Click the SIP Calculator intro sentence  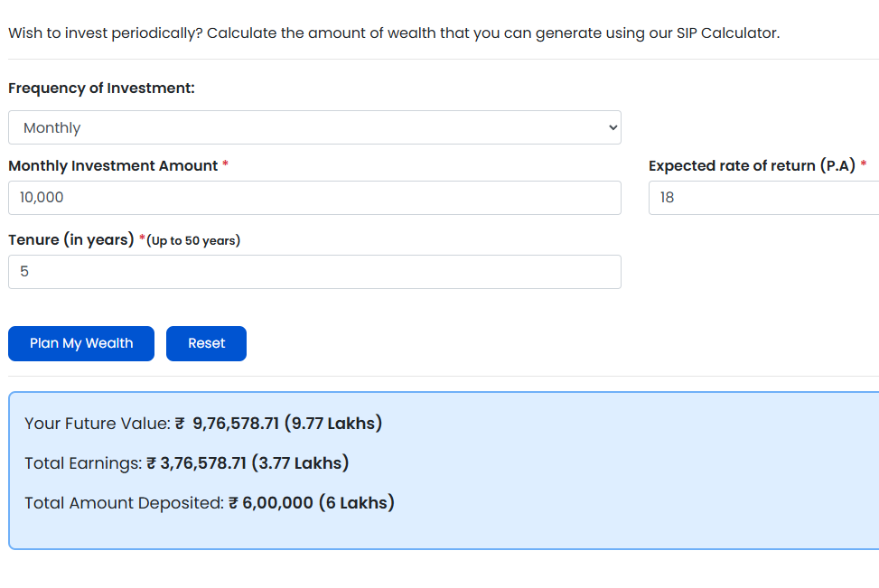[393, 33]
